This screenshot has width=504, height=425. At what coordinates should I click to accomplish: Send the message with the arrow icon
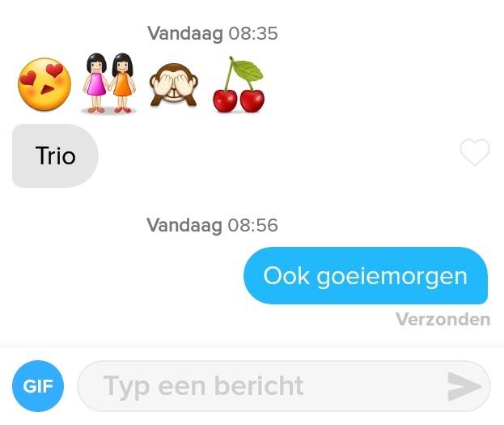click(x=464, y=386)
